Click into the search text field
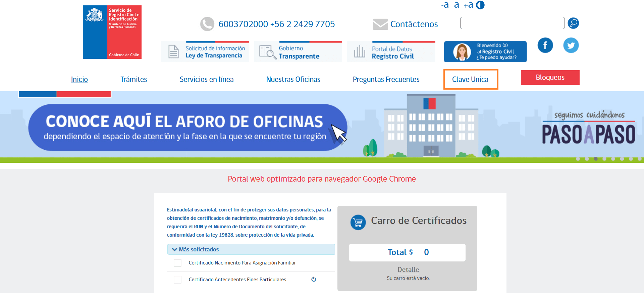This screenshot has width=644, height=293. coord(512,23)
